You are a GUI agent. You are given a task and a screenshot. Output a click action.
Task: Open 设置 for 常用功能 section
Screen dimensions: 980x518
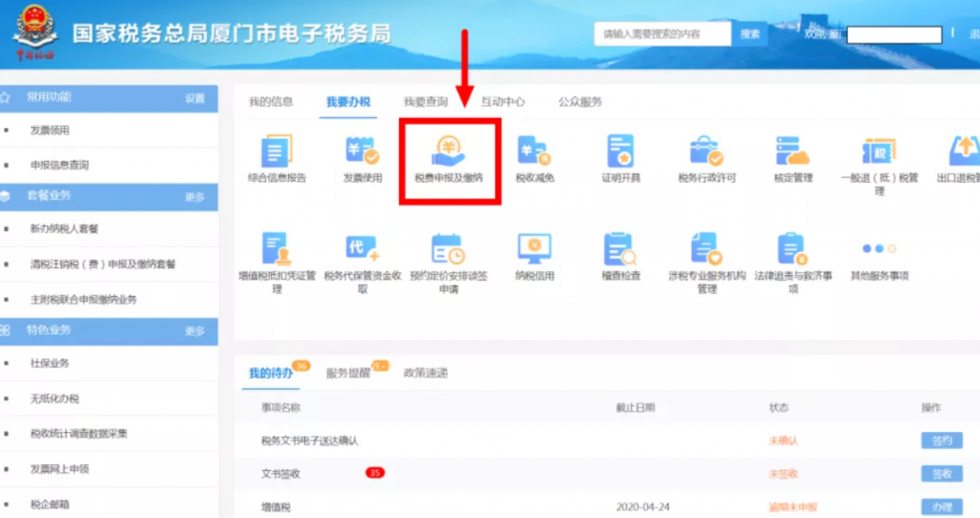pos(194,98)
